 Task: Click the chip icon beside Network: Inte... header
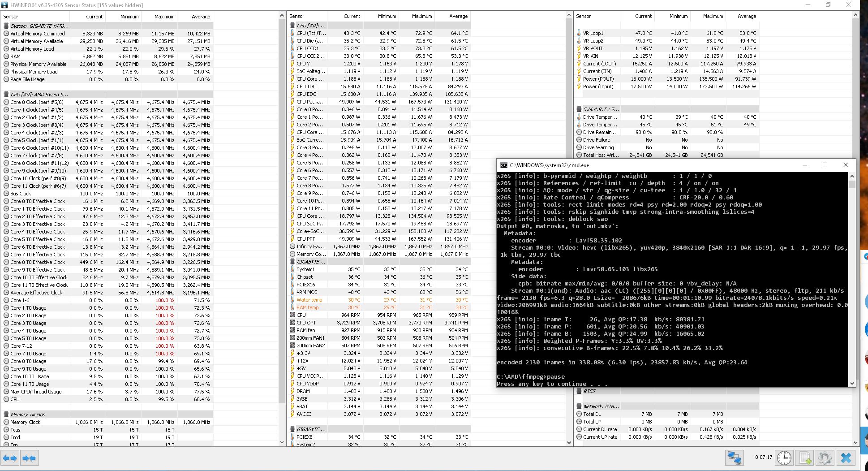click(x=579, y=406)
